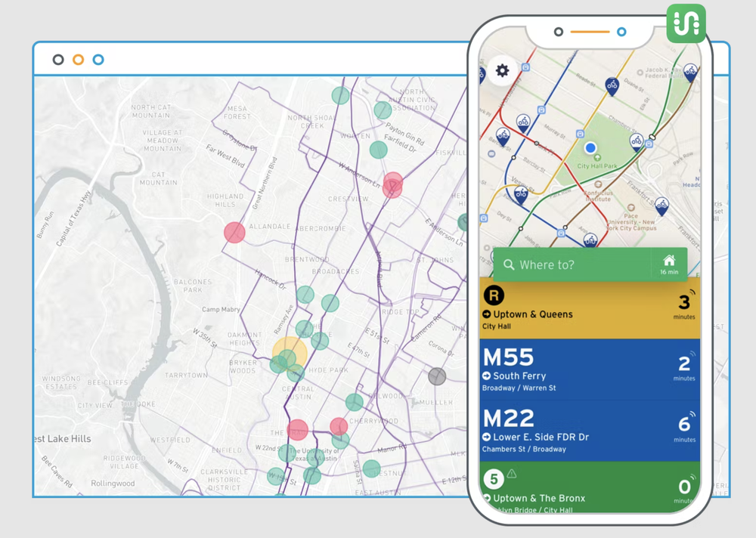Tap the blue current-location dot in City Hall Park
756x538 pixels.
pos(590,147)
